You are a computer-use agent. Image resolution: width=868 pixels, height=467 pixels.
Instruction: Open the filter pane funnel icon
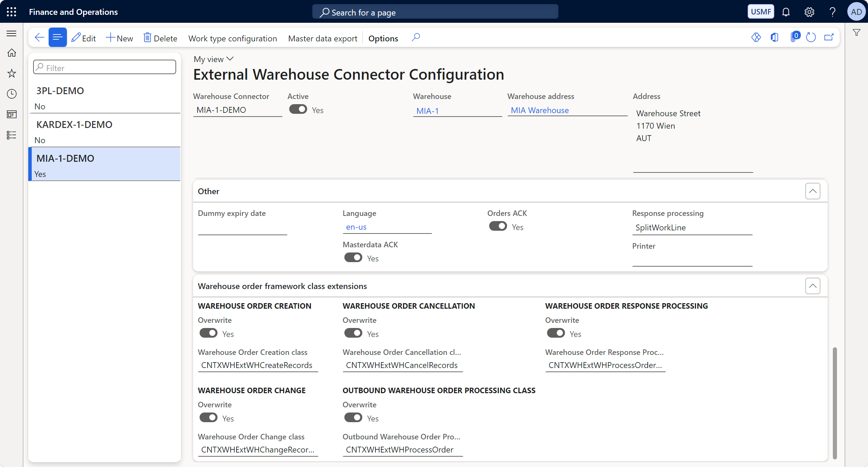pyautogui.click(x=856, y=33)
